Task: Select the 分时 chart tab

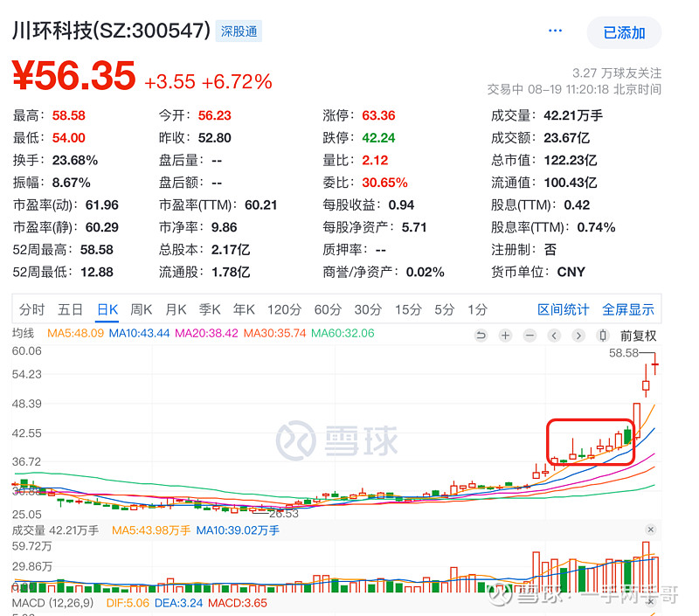Action: (31, 309)
